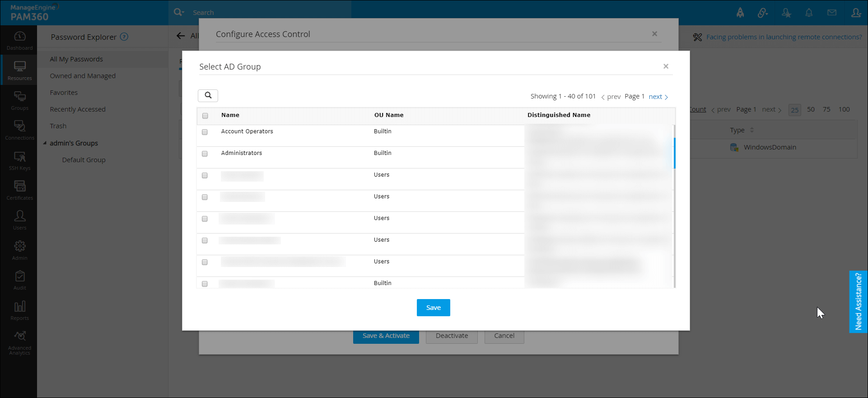
Task: Close the Select AD Group dialog
Action: [666, 66]
